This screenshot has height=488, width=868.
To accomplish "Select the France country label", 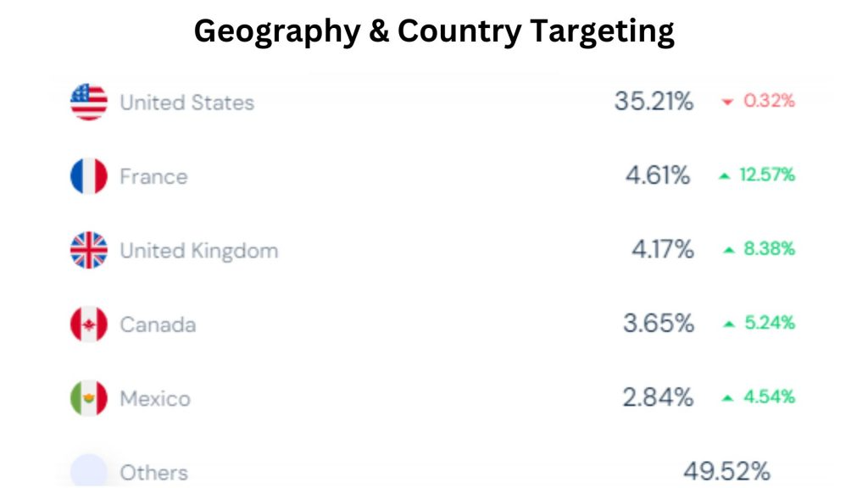I will click(x=153, y=176).
